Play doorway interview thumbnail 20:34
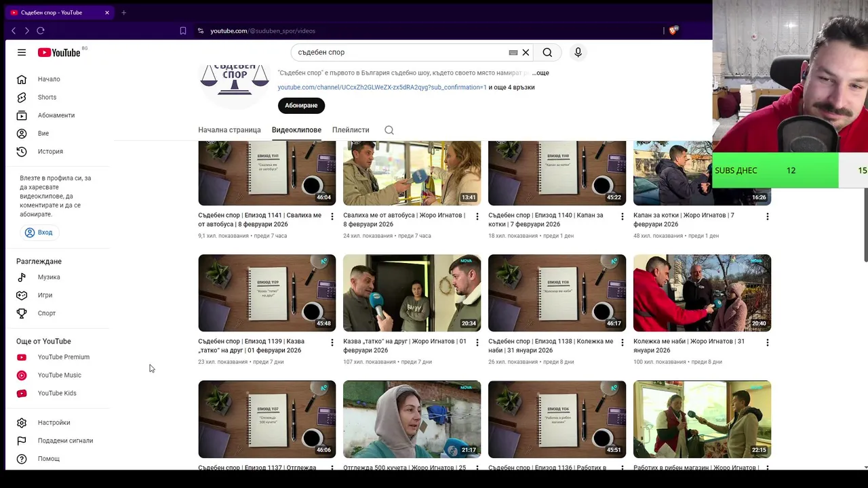The width and height of the screenshot is (868, 488). 412,293
